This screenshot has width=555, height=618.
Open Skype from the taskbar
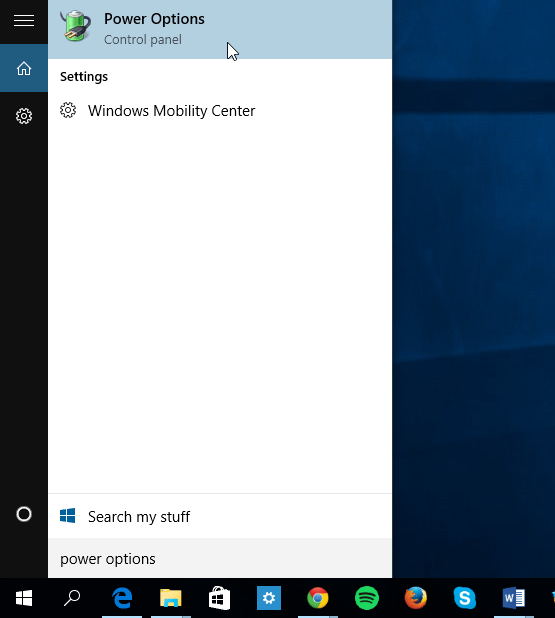[465, 598]
